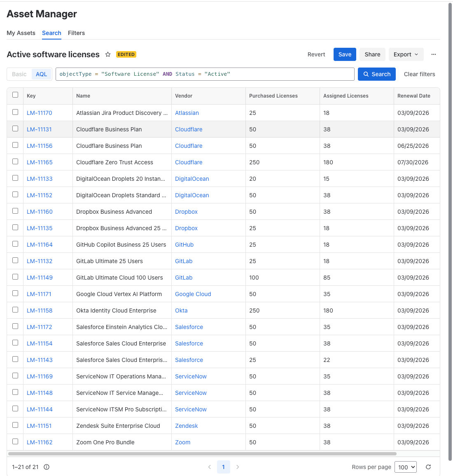Toggle the select-all header checkbox
This screenshot has width=453, height=476.
pyautogui.click(x=15, y=95)
